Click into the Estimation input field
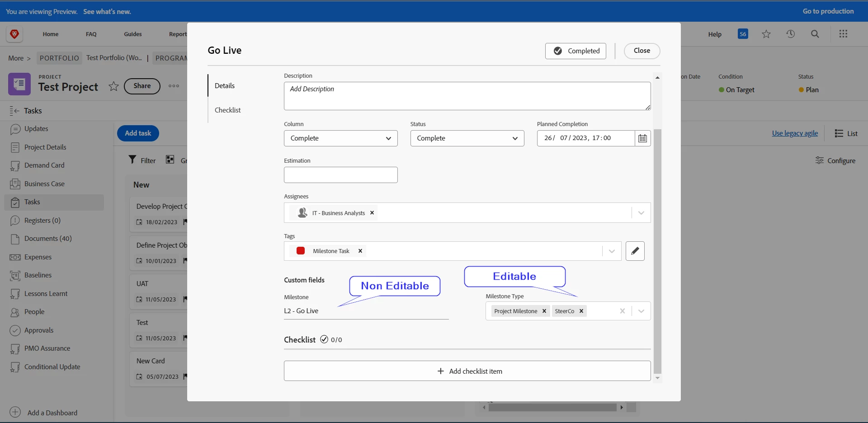 pos(341,175)
